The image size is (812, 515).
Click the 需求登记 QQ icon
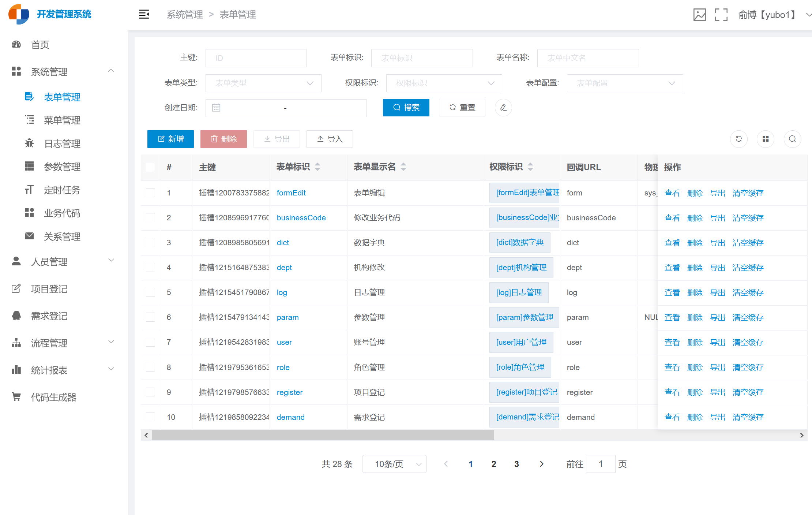pyautogui.click(x=16, y=316)
